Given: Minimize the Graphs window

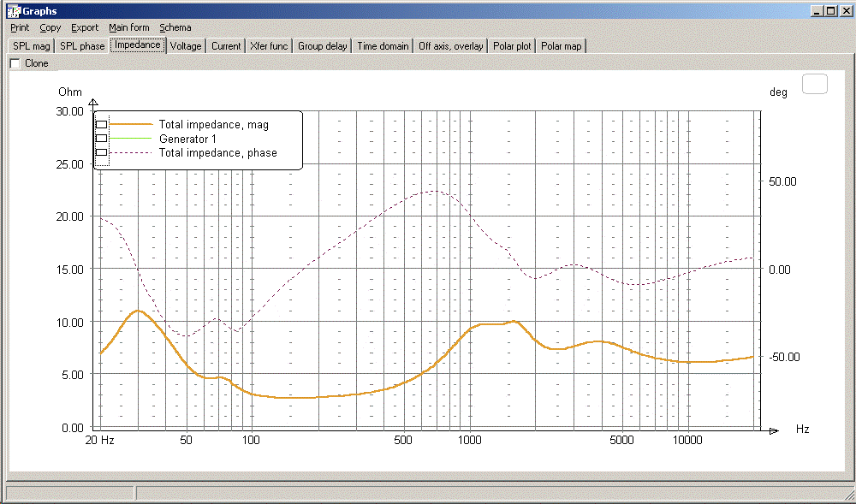Looking at the screenshot, I should 817,10.
